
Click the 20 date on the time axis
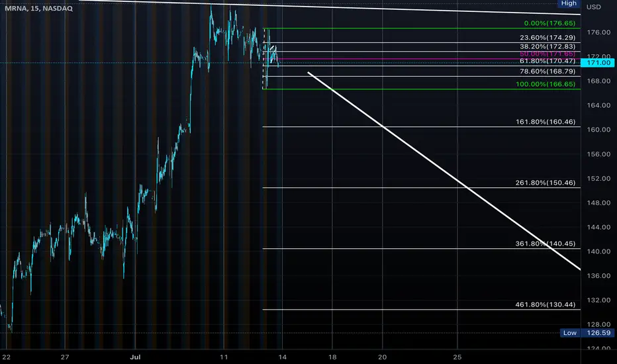click(383, 357)
